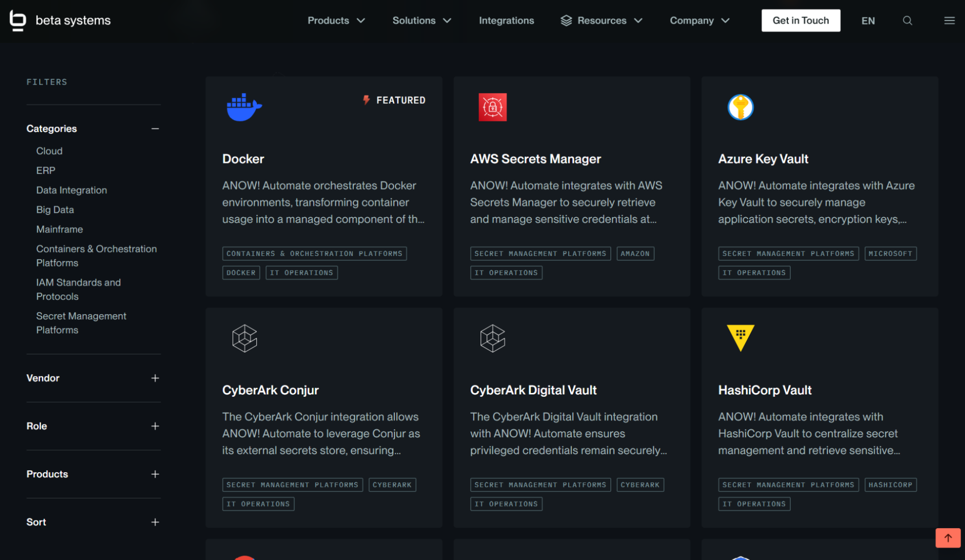This screenshot has width=965, height=560.
Task: Click Secret Management Platforms tag on AWS card
Action: [x=540, y=253]
